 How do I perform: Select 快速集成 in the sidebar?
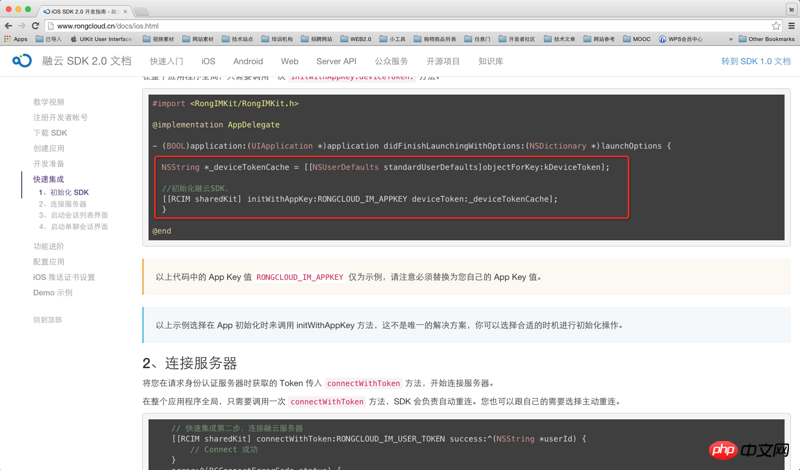(x=49, y=179)
